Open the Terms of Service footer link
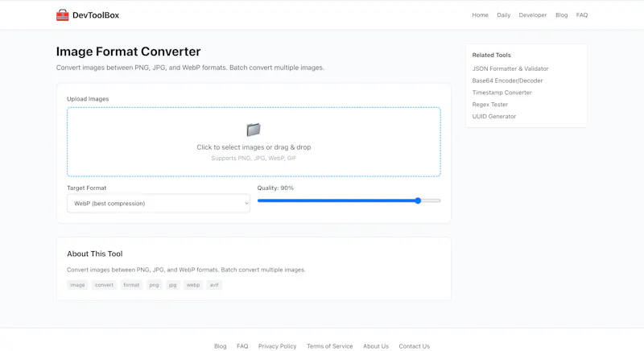The width and height of the screenshot is (644, 351). 330,346
